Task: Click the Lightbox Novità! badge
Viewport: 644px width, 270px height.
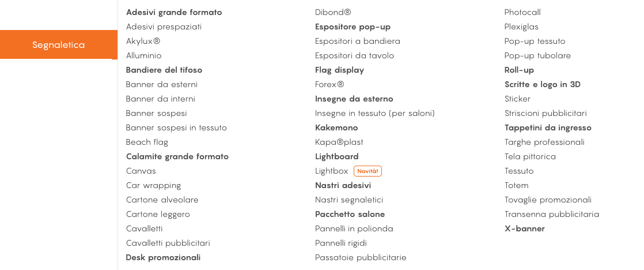Action: tap(368, 171)
